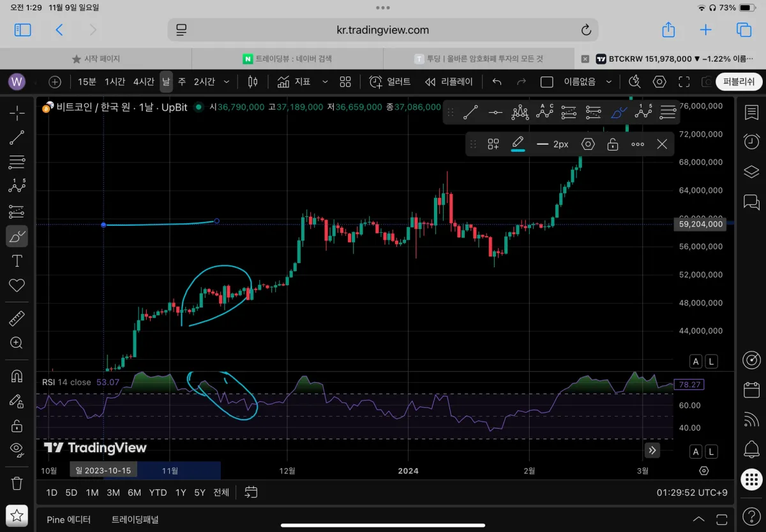Select the 전체 all date range
This screenshot has width=766, height=532.
[221, 492]
